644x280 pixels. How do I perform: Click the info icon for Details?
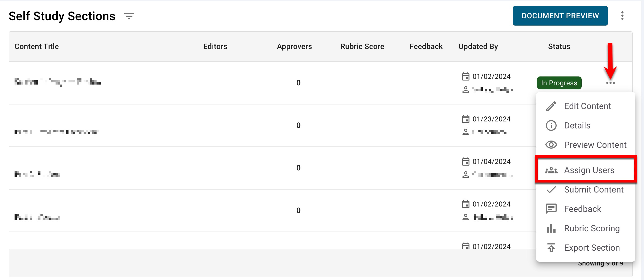point(551,125)
